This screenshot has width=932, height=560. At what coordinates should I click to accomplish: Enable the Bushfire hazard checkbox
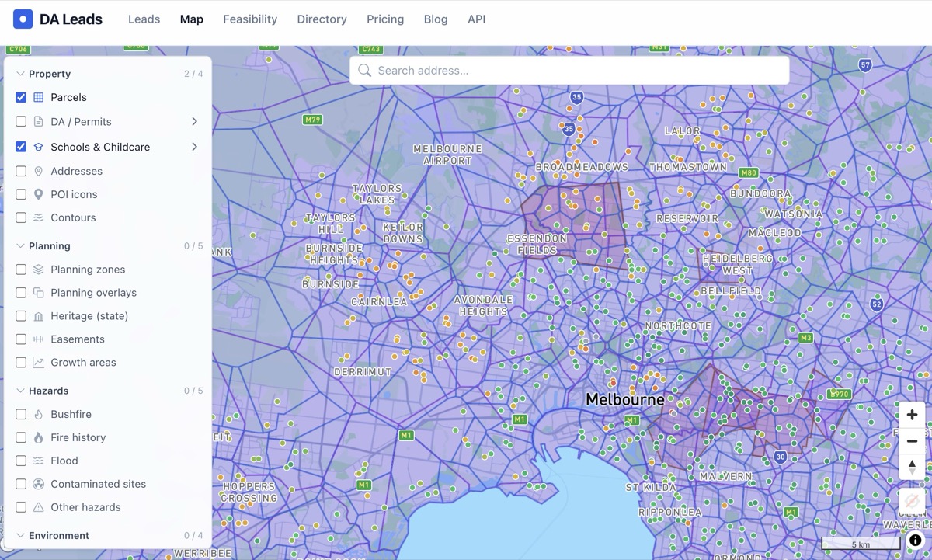(21, 415)
